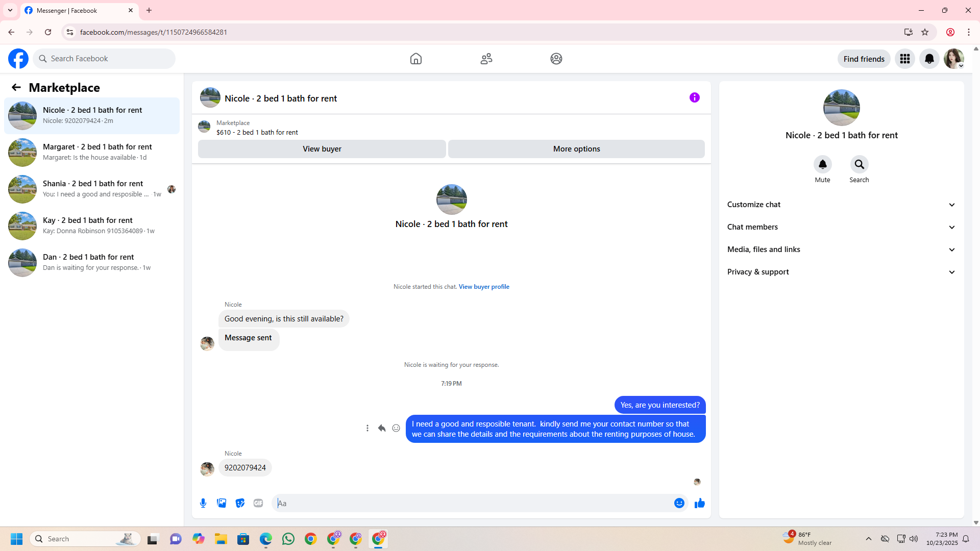
Task: Click the voice clip microphone icon
Action: point(203,503)
